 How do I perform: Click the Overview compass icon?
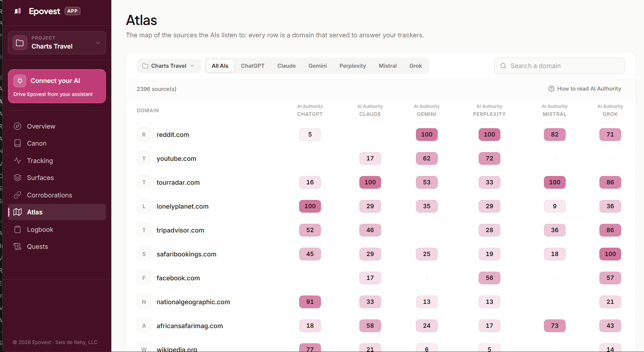(17, 126)
